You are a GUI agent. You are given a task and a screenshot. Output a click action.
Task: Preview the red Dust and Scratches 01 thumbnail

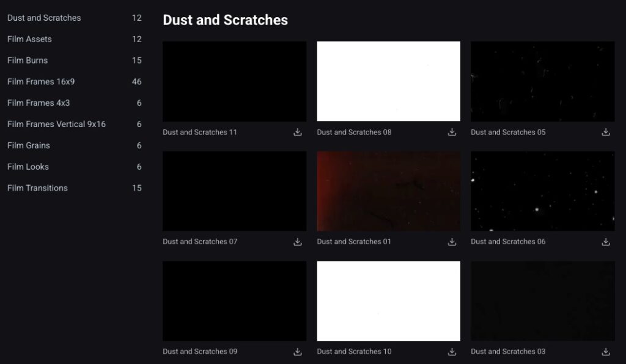(x=388, y=191)
